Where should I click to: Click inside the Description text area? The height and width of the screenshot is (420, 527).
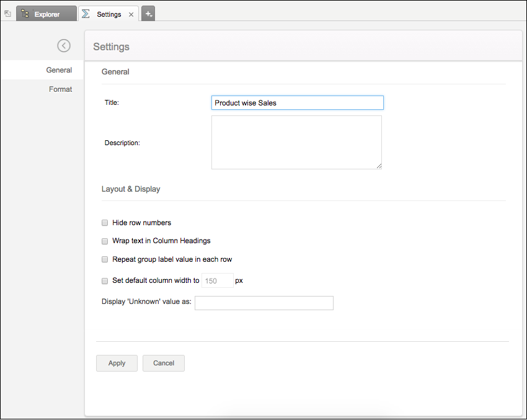[297, 142]
